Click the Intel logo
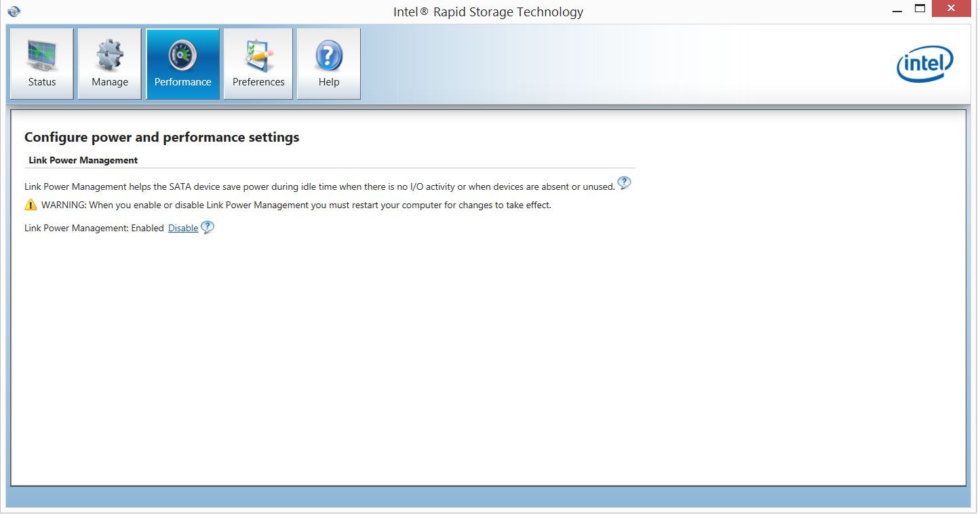The height and width of the screenshot is (514, 980). coord(925,64)
